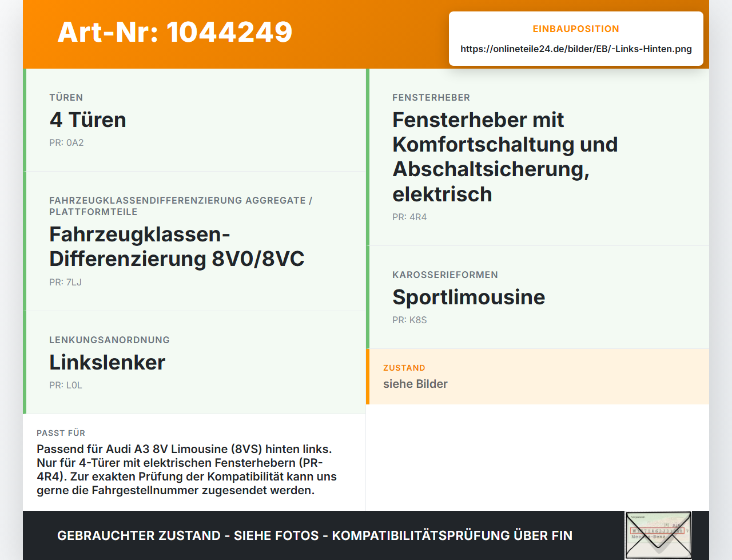Select the article number Art-Nr: 1044249
Screen dimensions: 732x560
pos(175,32)
